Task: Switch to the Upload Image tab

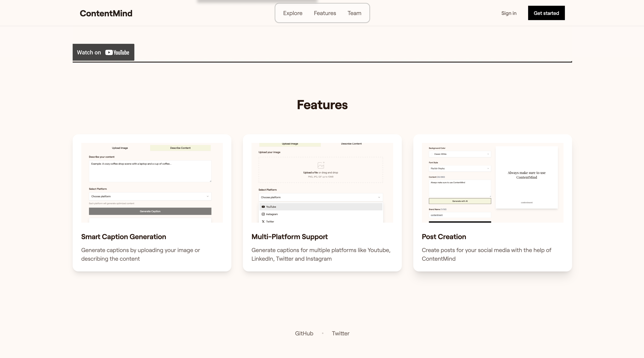Action: pos(120,148)
